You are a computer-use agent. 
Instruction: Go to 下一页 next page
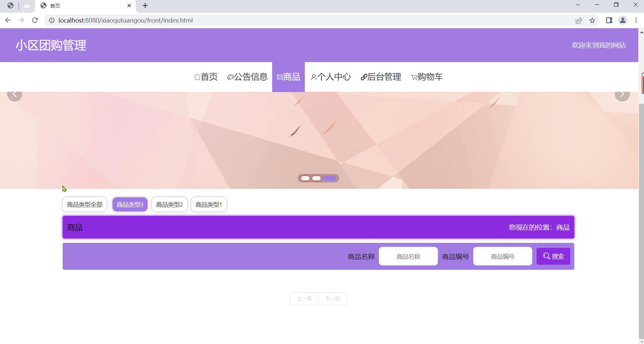tap(332, 299)
